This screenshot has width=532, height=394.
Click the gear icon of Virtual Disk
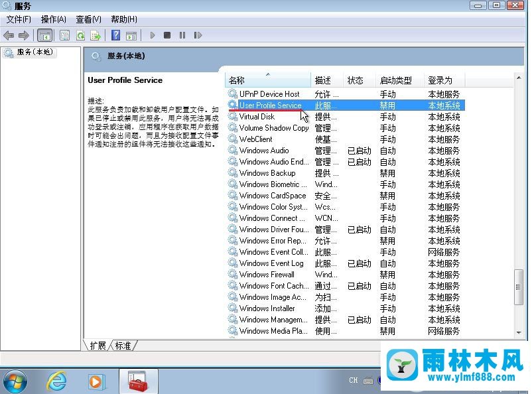click(232, 116)
